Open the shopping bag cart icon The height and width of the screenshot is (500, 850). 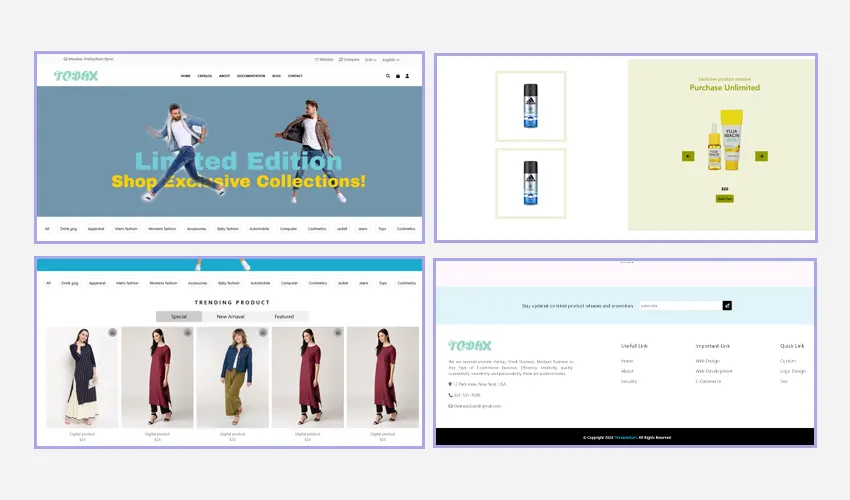click(398, 76)
